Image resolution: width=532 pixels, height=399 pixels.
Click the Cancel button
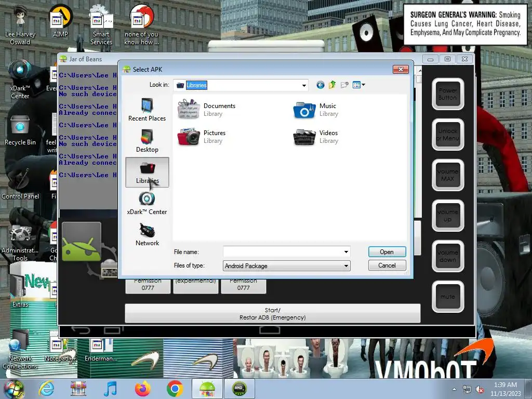[387, 265]
